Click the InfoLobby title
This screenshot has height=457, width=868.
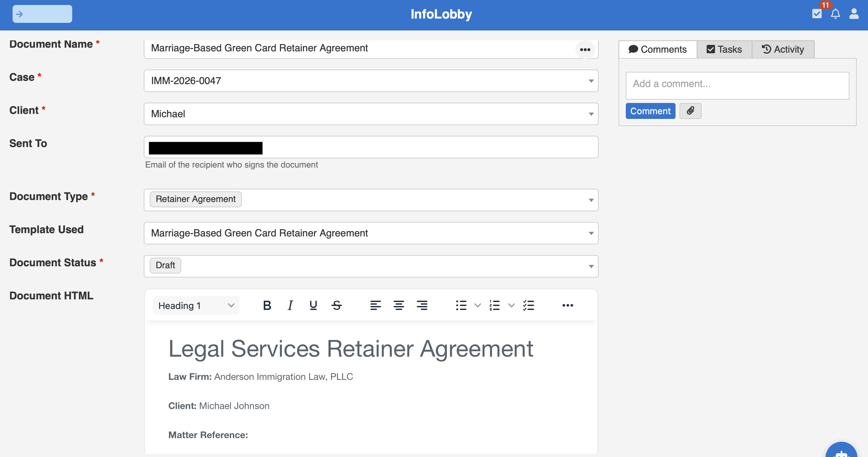coord(441,14)
